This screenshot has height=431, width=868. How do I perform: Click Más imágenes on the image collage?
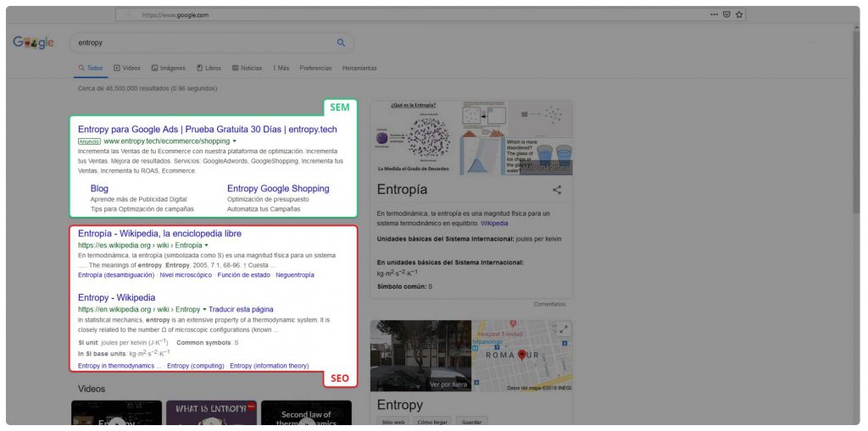coord(547,167)
